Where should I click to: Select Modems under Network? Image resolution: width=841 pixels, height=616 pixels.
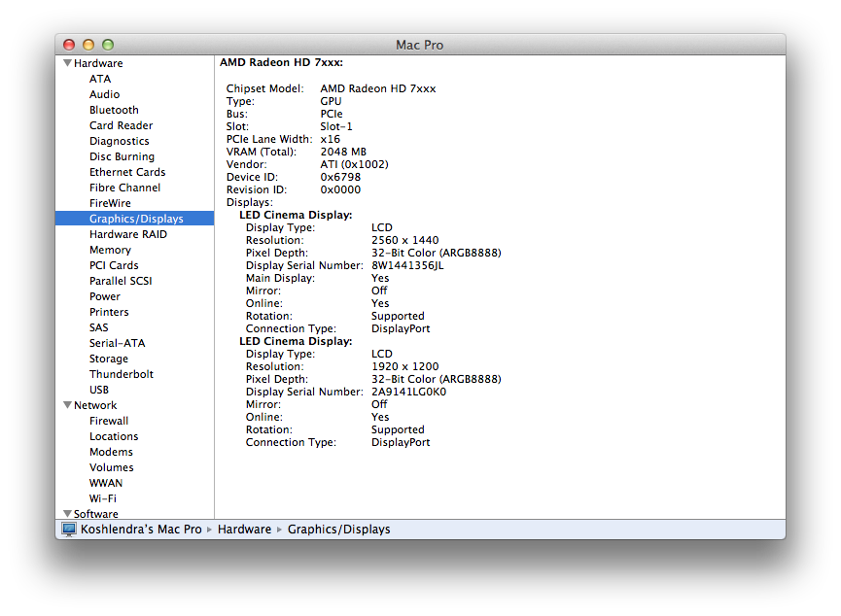[x=111, y=452]
